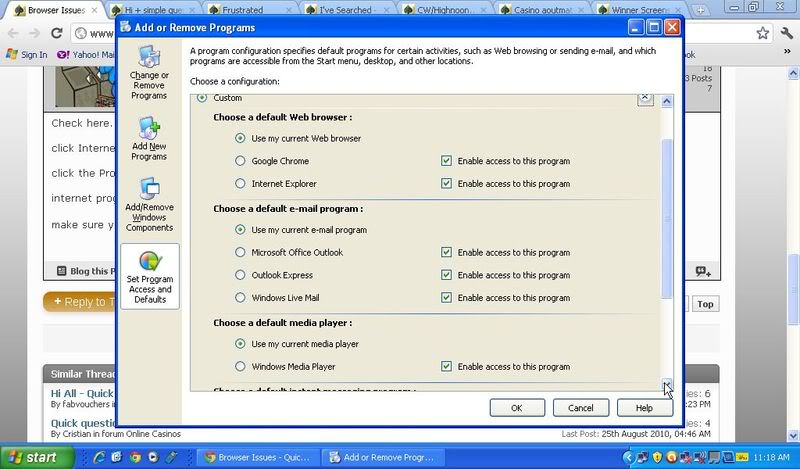Toggle Enable access for Windows Live Mail

point(446,298)
